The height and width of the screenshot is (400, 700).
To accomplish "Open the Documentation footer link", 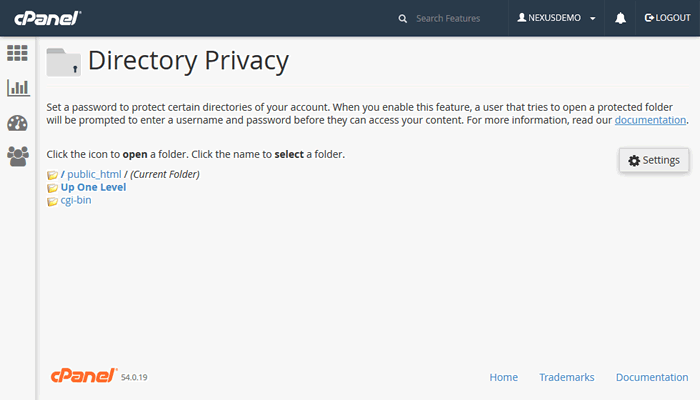I will click(651, 377).
